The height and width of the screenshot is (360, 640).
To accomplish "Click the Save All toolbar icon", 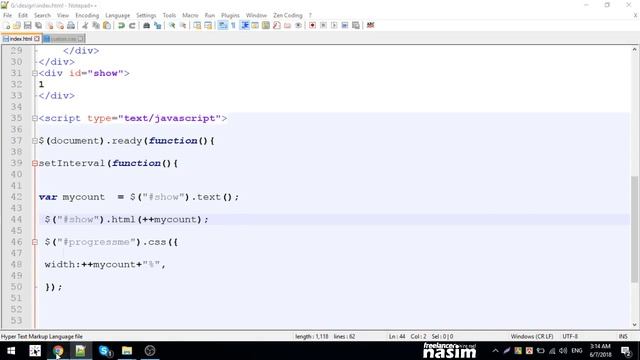I will (x=38, y=25).
